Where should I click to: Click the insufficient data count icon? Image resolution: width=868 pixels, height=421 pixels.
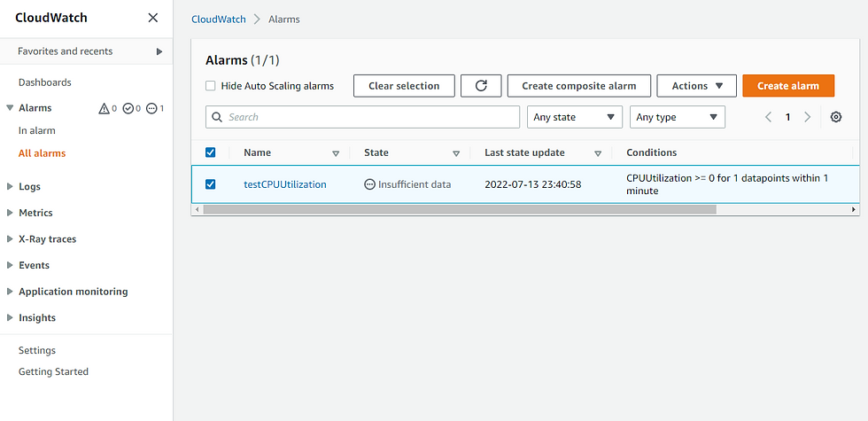coord(151,108)
